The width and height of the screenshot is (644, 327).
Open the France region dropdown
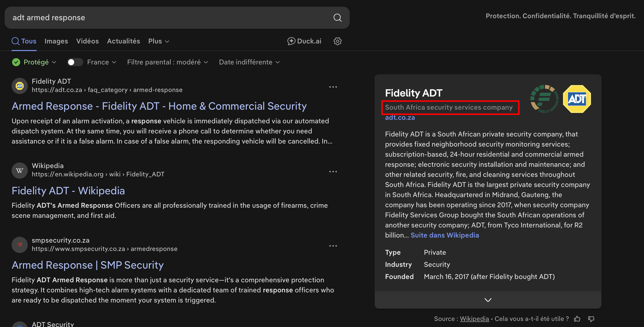tap(102, 62)
